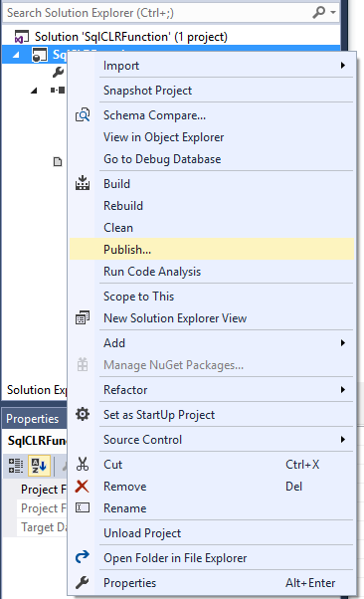
Task: Click the Rename icon in the menu
Action: click(83, 507)
